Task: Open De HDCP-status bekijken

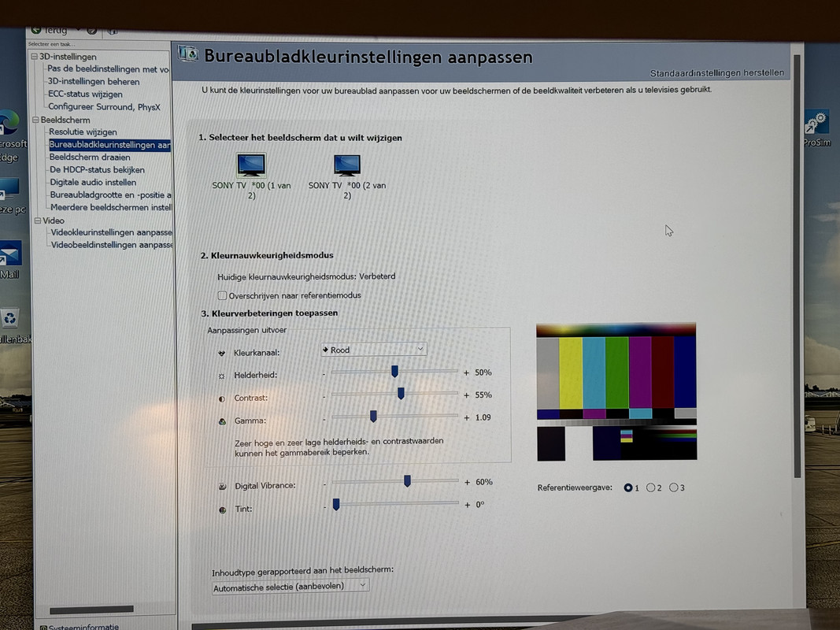Action: coord(97,169)
